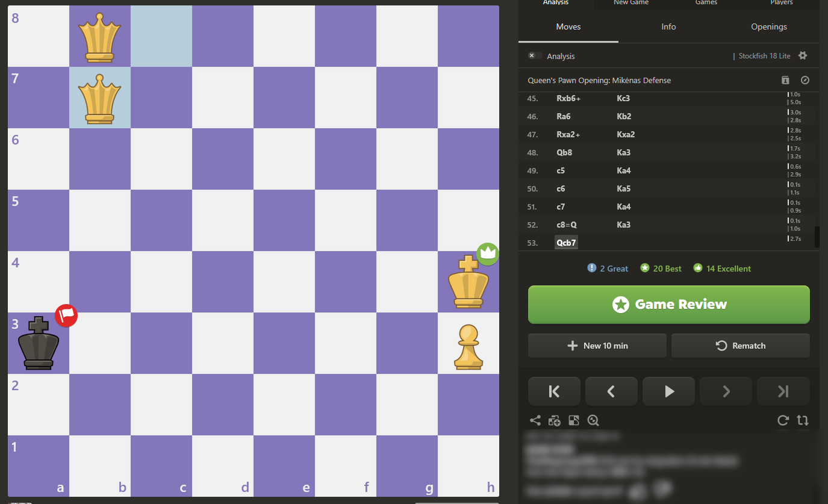
Task: Start a New 10 min game
Action: [x=597, y=346]
